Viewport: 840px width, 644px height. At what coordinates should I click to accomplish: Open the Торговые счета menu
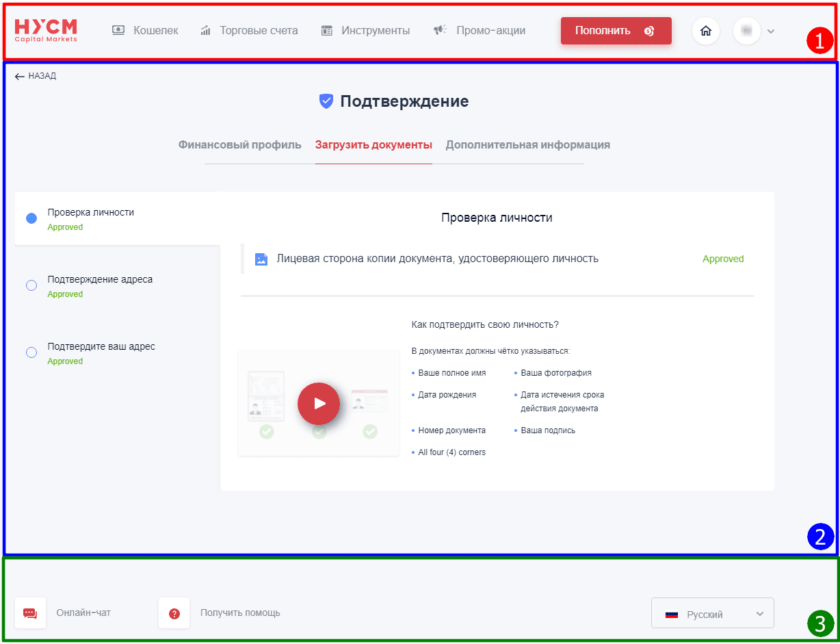point(259,30)
